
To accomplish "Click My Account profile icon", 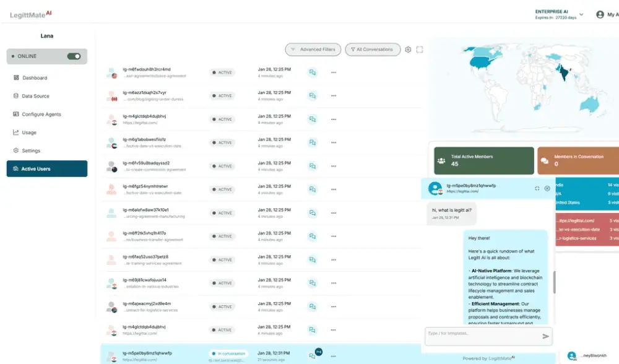I will 600,14.
